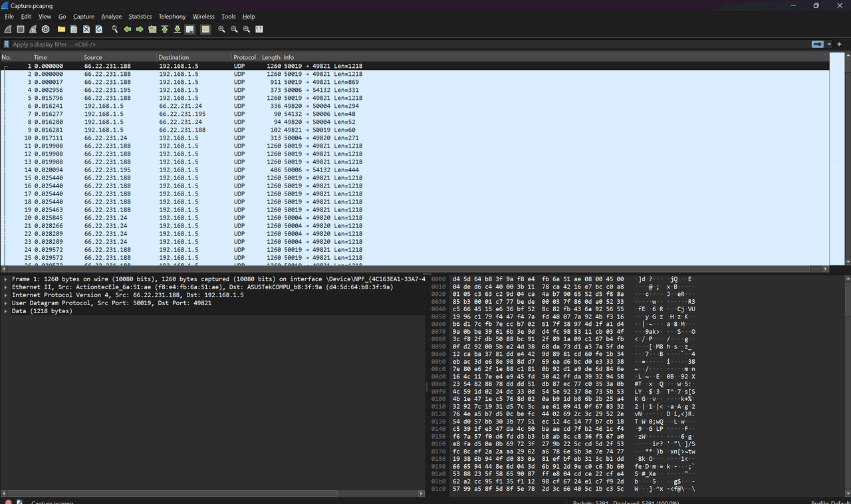Sort by the Info column header
Viewport: 851px width, 504px height.
[x=556, y=57]
